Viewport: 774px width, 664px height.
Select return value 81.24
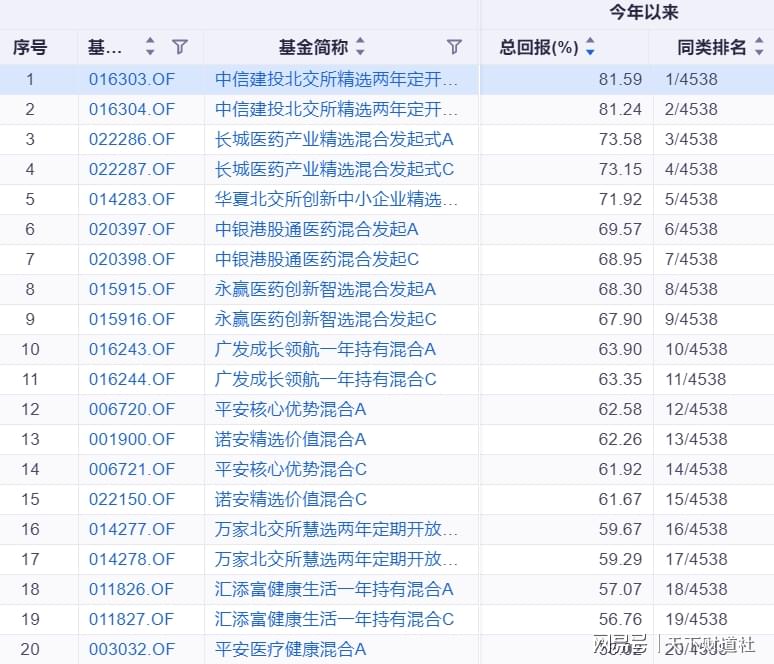click(620, 109)
